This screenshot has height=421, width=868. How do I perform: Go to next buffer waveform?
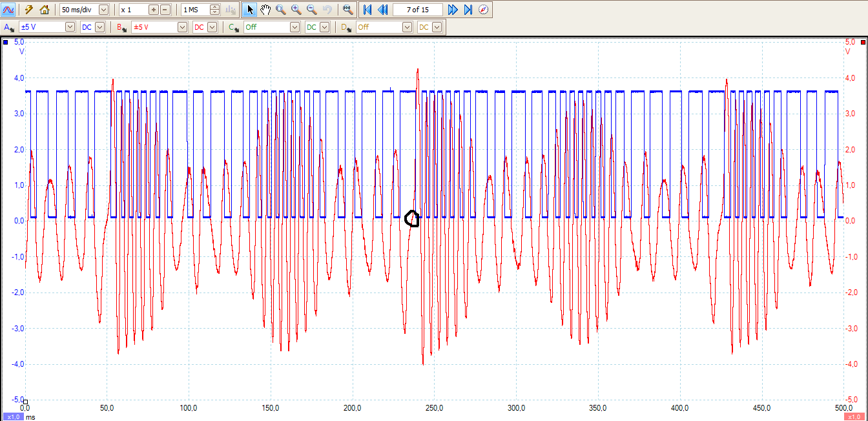tap(453, 10)
